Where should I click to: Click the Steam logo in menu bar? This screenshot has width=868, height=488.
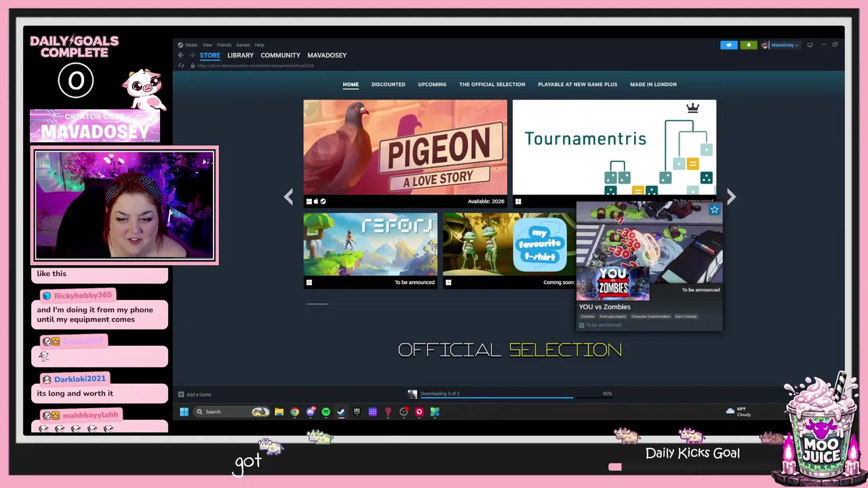(x=180, y=45)
